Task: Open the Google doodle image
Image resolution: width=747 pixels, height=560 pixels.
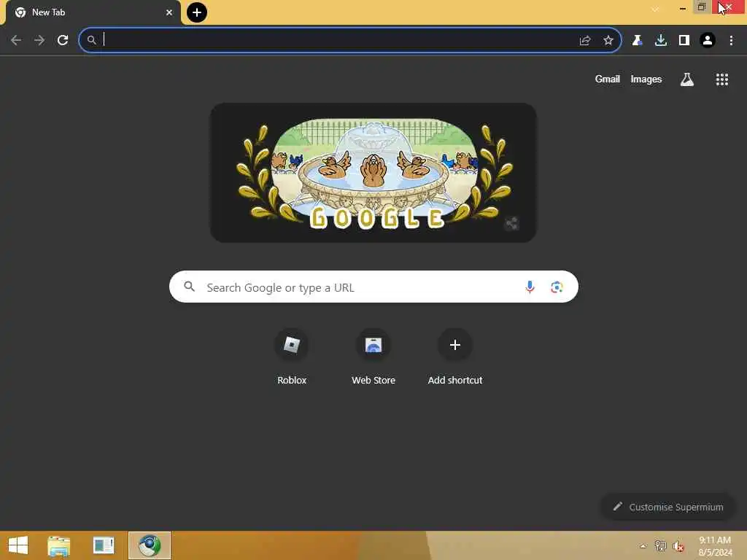Action: [x=373, y=173]
